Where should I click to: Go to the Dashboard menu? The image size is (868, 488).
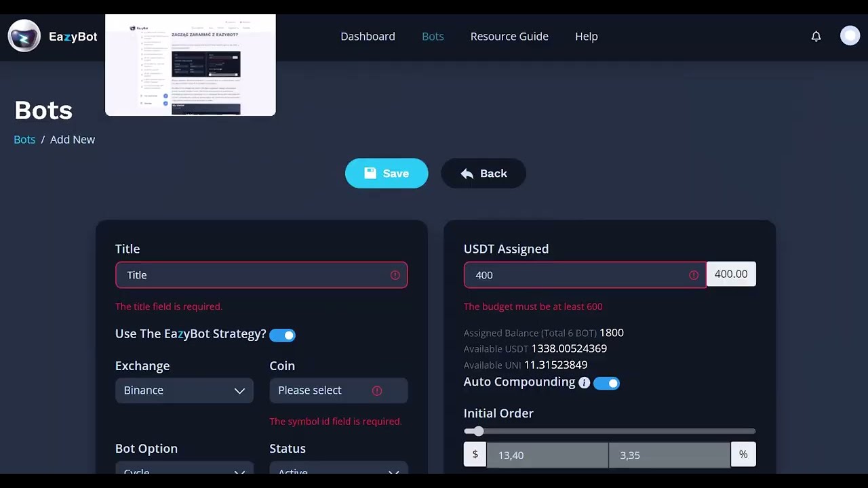point(368,37)
